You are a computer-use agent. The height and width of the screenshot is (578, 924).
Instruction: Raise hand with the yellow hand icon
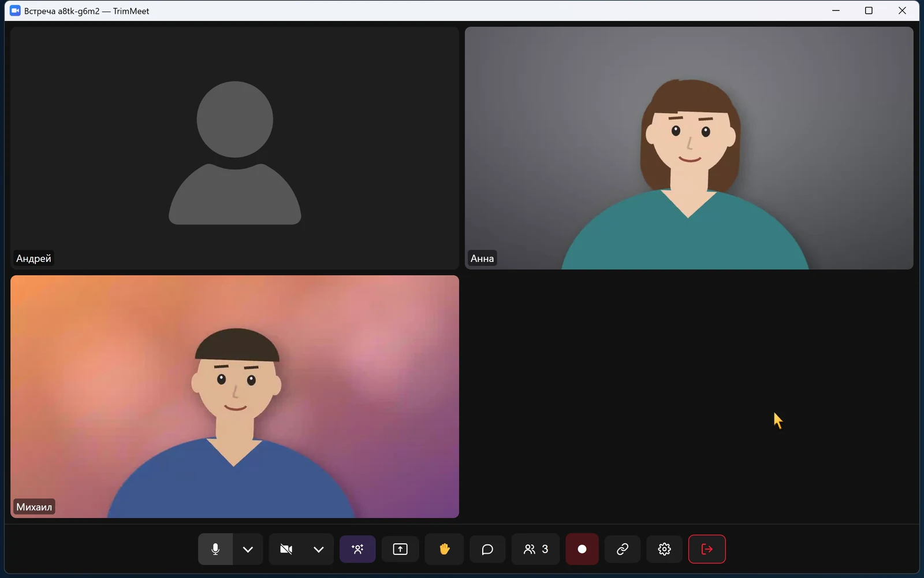[444, 549]
